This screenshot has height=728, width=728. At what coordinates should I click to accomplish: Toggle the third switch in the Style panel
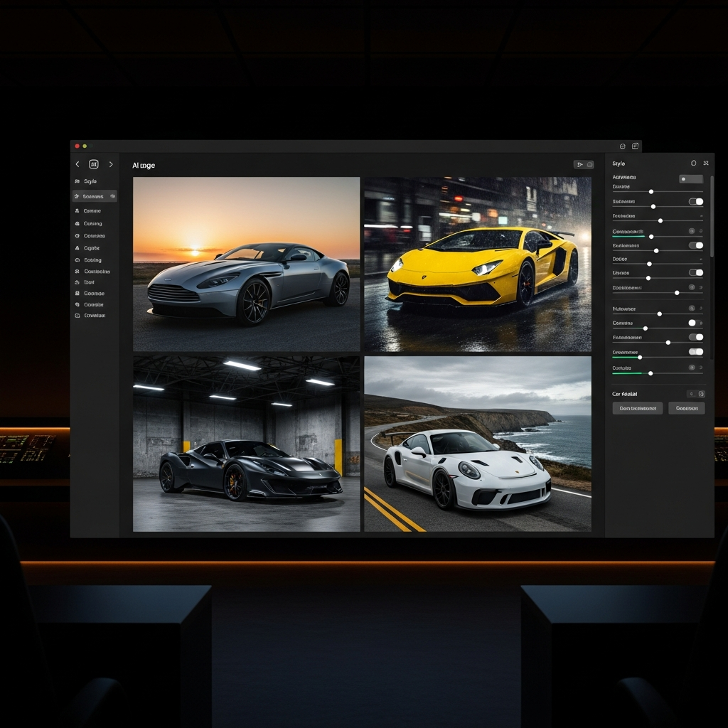pos(696,272)
